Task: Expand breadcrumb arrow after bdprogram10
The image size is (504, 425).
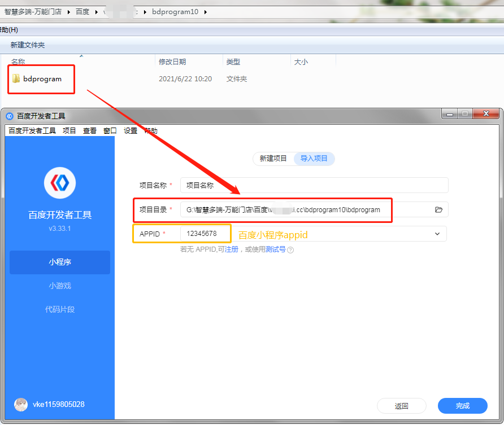Action: pyautogui.click(x=206, y=12)
